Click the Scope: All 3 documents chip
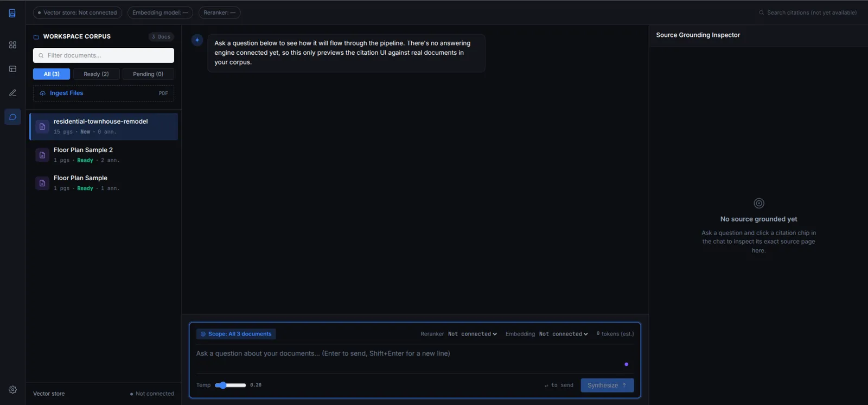This screenshot has height=405, width=868. point(236,334)
